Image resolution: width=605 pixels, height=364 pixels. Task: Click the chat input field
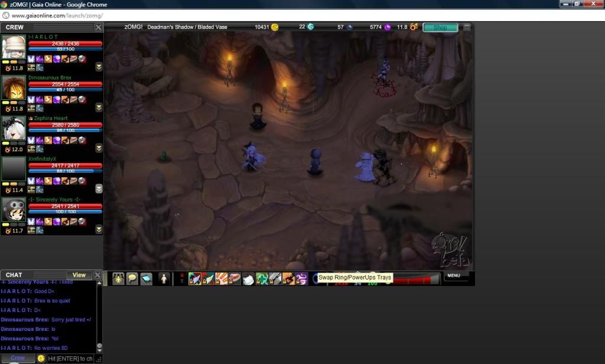pos(70,359)
